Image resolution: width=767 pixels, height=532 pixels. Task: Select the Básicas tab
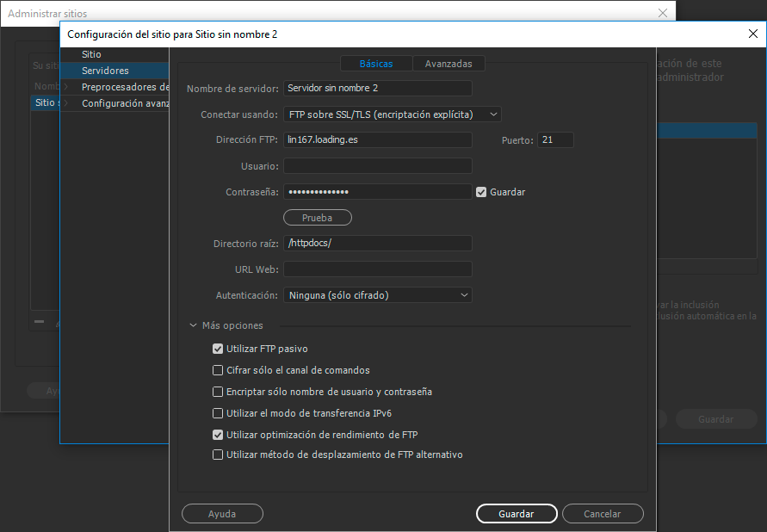click(x=376, y=64)
